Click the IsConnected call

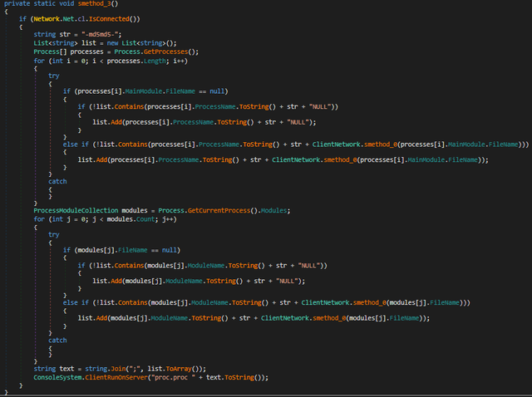coord(109,19)
